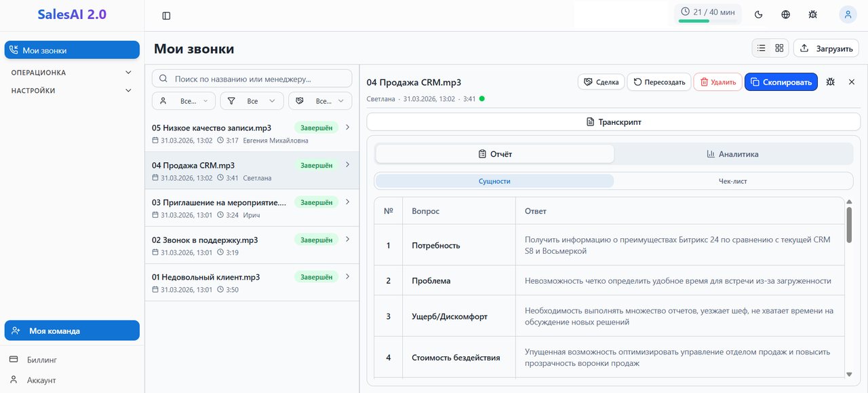
Task: Switch to list view layout
Action: (762, 48)
